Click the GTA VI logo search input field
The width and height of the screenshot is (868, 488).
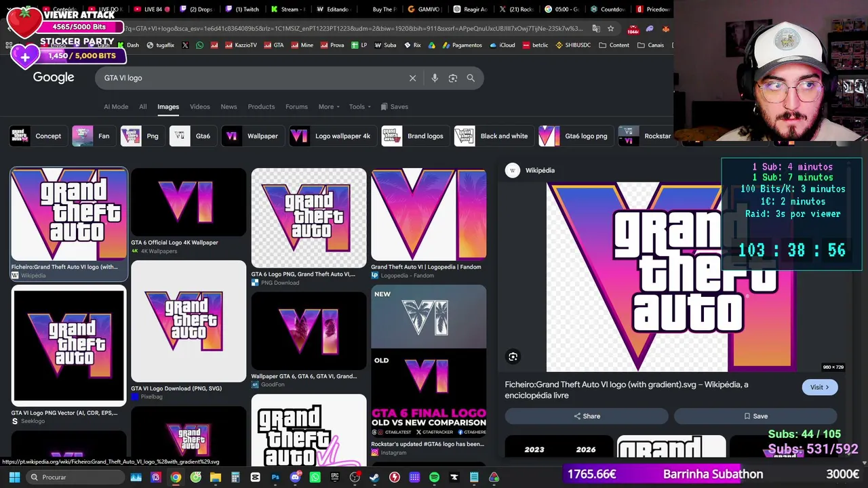[251, 78]
